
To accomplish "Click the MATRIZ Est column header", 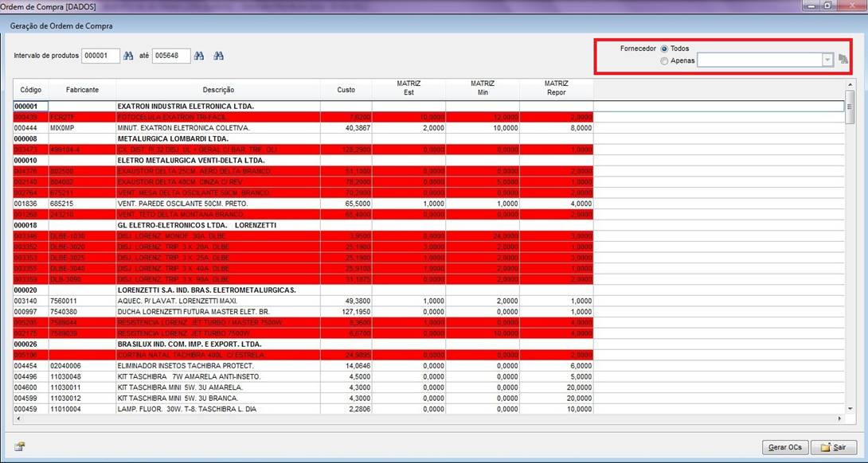I will pos(409,90).
